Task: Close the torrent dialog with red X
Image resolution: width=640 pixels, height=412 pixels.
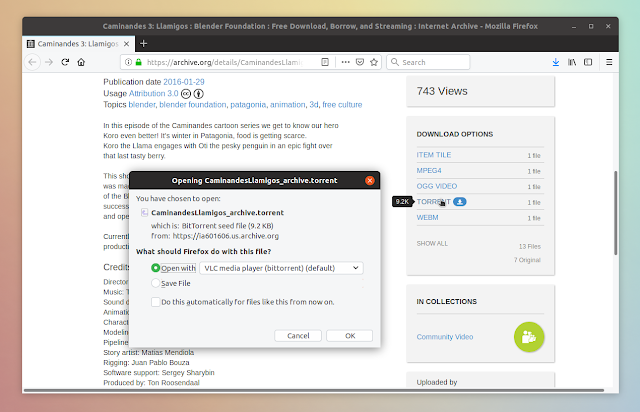Action: (x=370, y=180)
